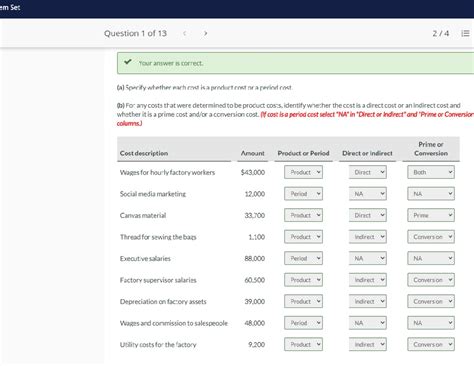The width and height of the screenshot is (474, 366).
Task: Change Social media marketing Period dropdown
Action: tap(303, 194)
